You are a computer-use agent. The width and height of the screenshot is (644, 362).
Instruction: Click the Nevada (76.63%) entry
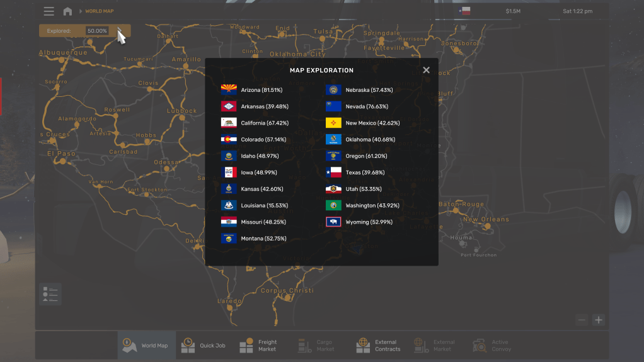(366, 107)
